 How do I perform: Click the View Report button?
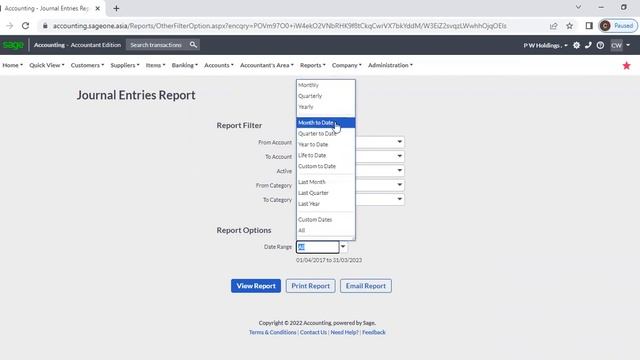[x=256, y=286]
